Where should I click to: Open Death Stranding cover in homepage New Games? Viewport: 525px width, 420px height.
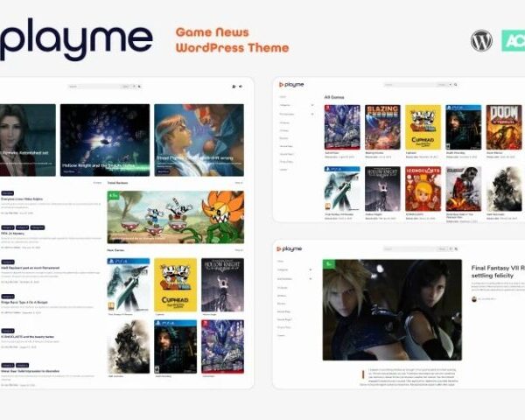tap(176, 346)
